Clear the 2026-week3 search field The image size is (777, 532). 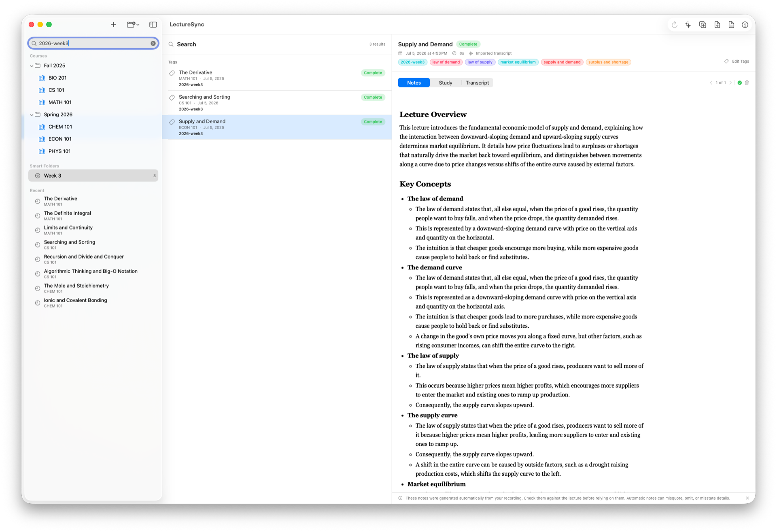pos(153,43)
